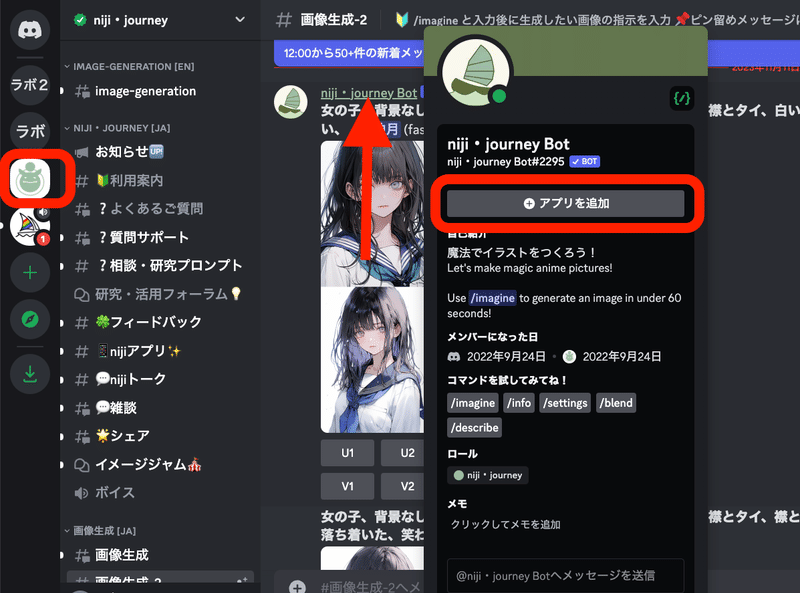Click the plus attachment button in chat box
Viewport: 800px width, 593px height.
297,586
